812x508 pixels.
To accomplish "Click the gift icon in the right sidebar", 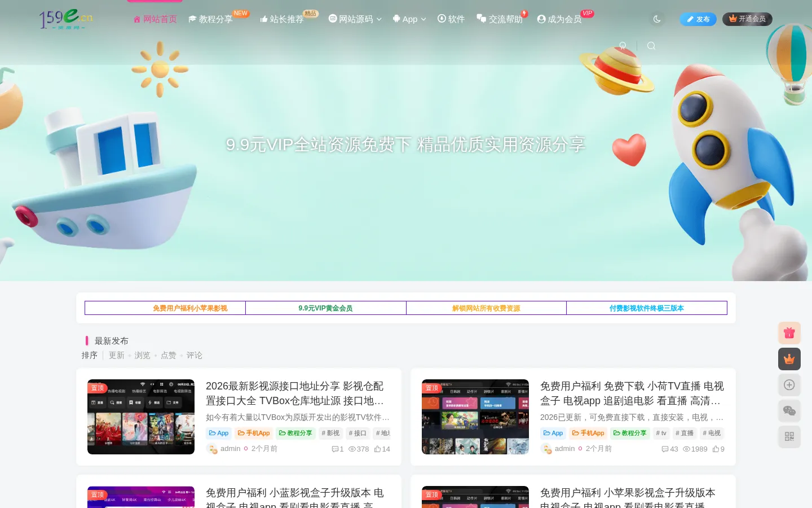I will (789, 333).
